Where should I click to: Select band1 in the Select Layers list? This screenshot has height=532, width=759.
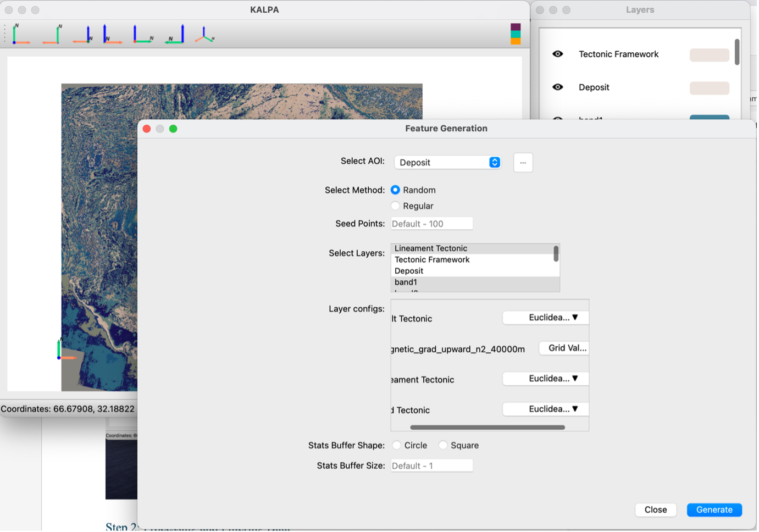point(472,282)
